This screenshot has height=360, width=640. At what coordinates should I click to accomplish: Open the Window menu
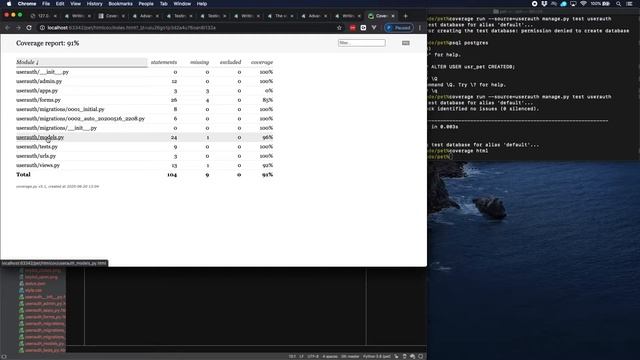click(182, 4)
